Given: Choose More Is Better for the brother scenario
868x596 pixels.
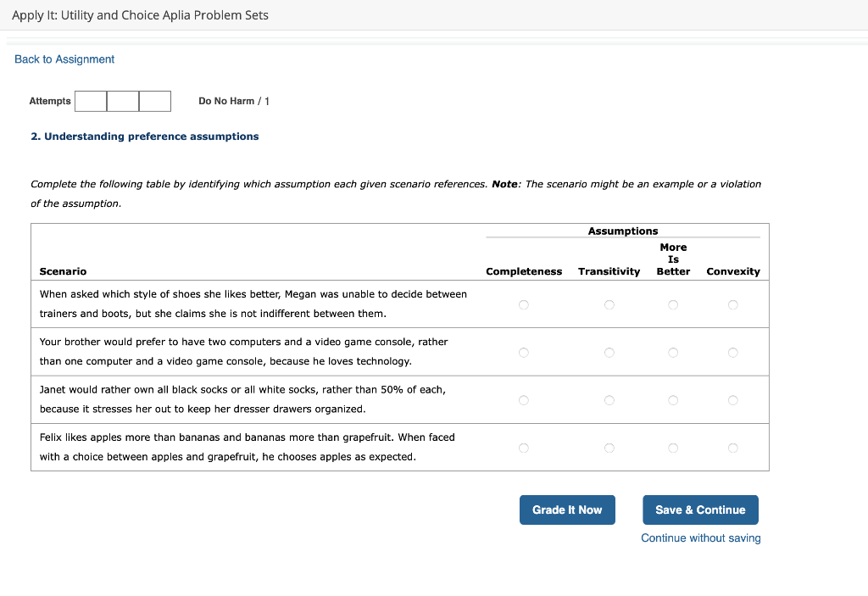Looking at the screenshot, I should [673, 352].
